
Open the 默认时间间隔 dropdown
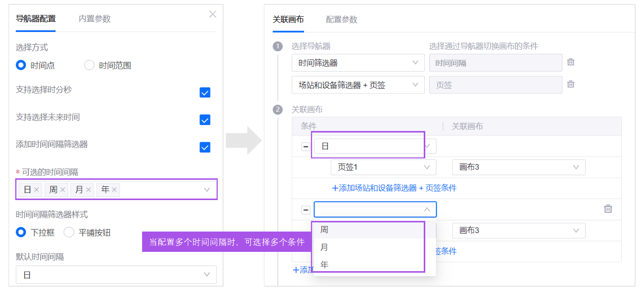click(x=116, y=275)
